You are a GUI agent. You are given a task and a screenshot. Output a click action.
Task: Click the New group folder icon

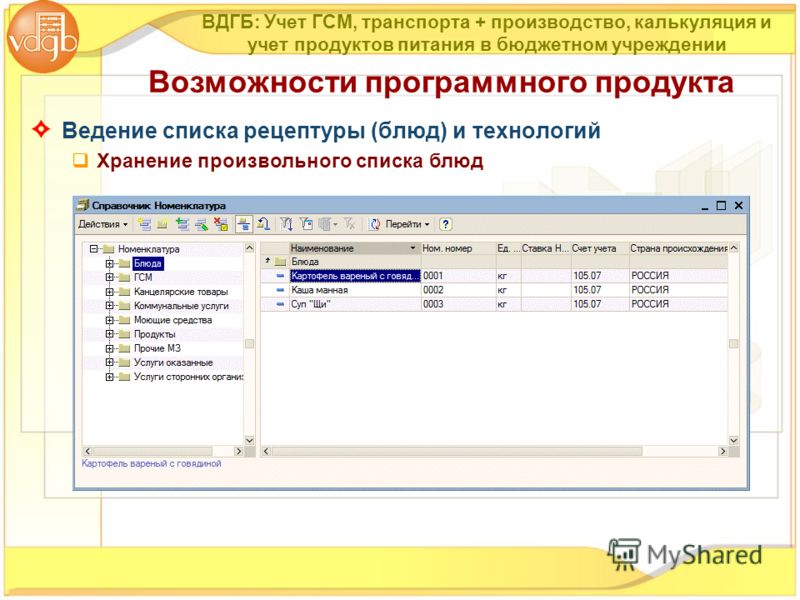162,224
